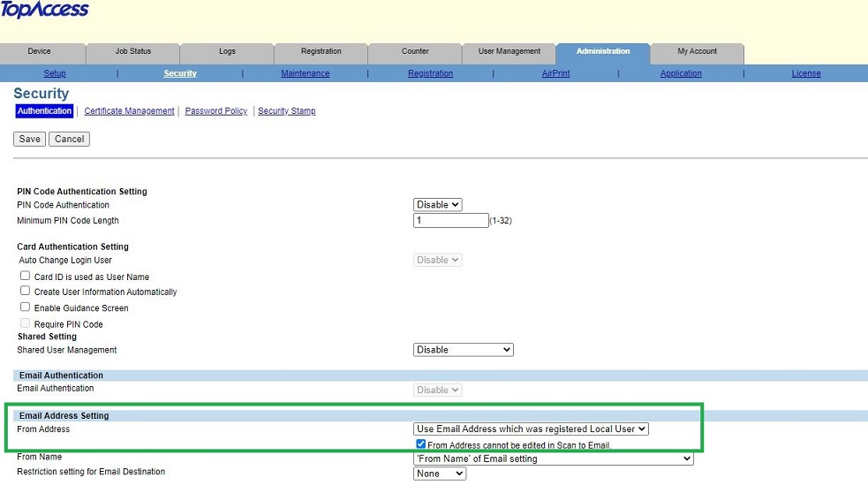Select the Counter tab
This screenshot has height=493, width=868.
click(x=415, y=52)
